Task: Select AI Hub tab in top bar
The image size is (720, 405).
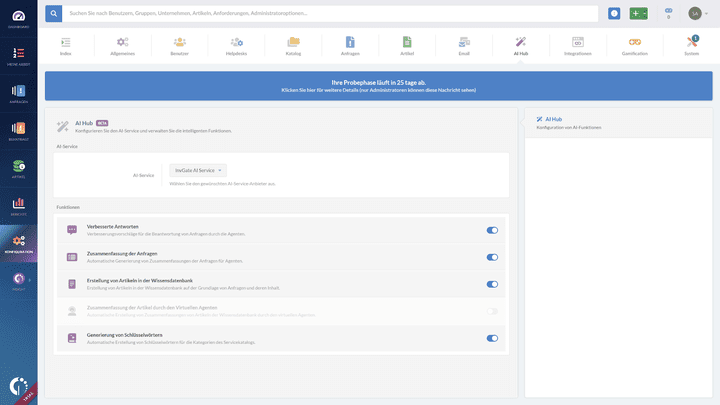Action: 521,46
